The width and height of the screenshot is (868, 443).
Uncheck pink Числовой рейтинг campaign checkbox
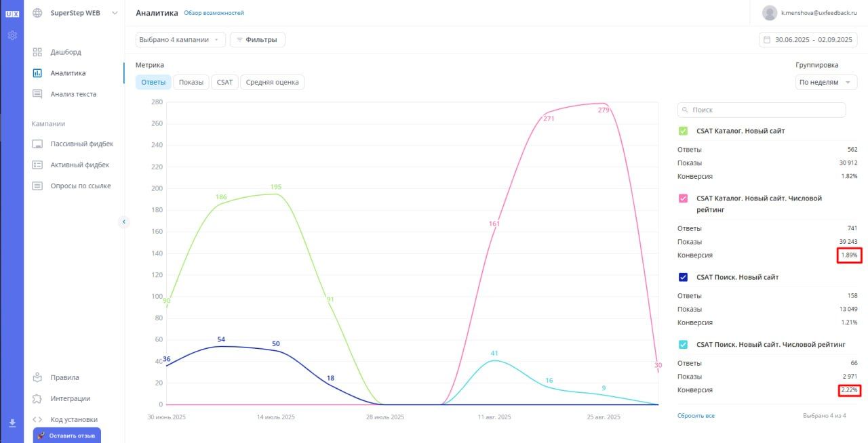click(683, 198)
